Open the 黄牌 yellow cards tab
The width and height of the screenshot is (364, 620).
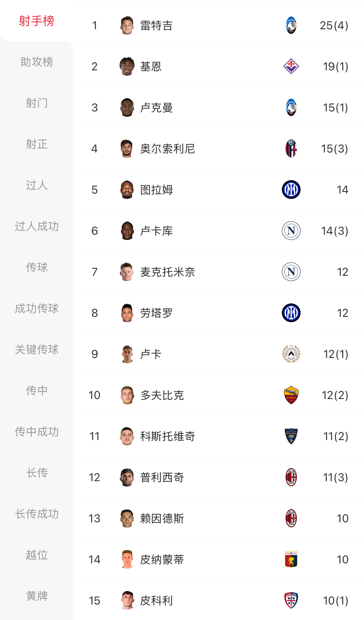point(37,596)
